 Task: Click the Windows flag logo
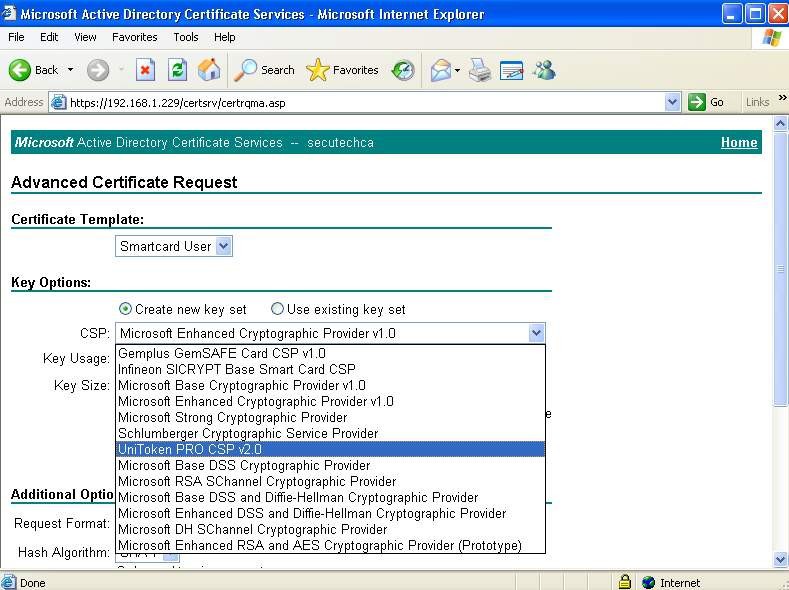[x=771, y=38]
